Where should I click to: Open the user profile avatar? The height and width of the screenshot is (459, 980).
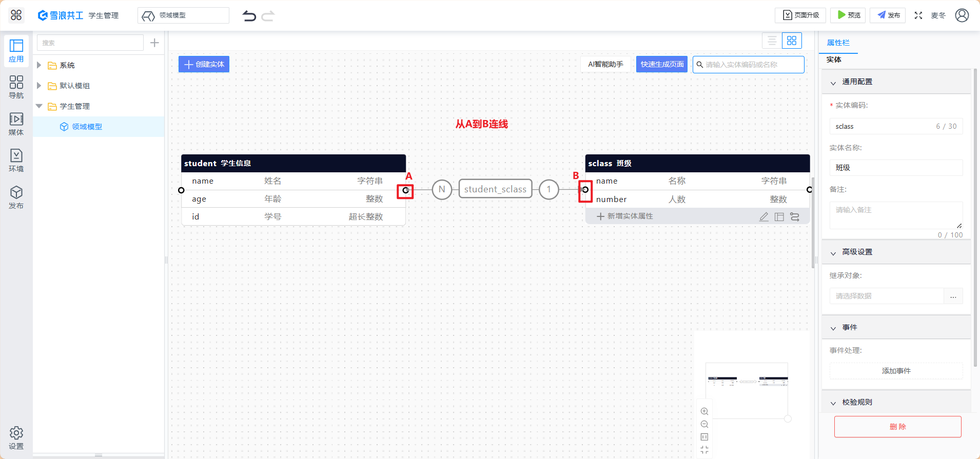pos(962,15)
